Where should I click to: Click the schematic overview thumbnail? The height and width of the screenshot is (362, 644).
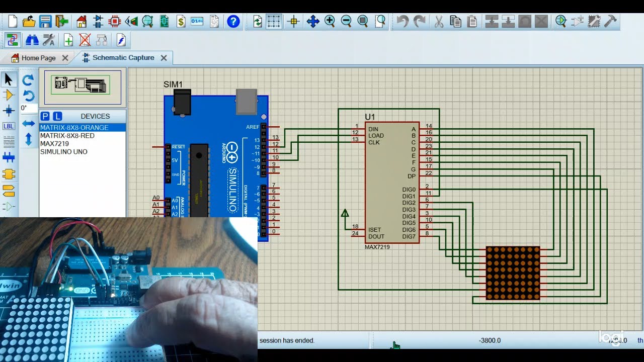coord(83,87)
